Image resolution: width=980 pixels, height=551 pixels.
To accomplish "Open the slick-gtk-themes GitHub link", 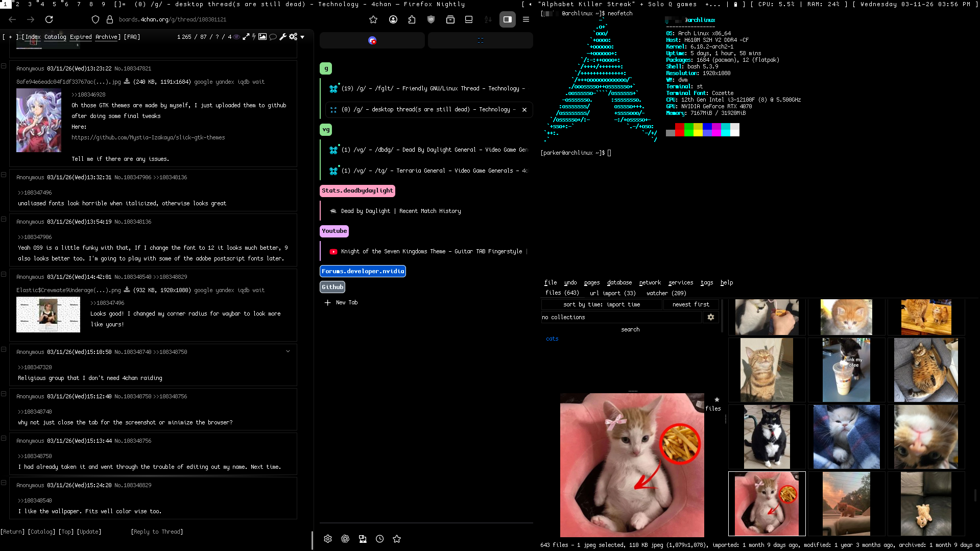I will tap(148, 137).
